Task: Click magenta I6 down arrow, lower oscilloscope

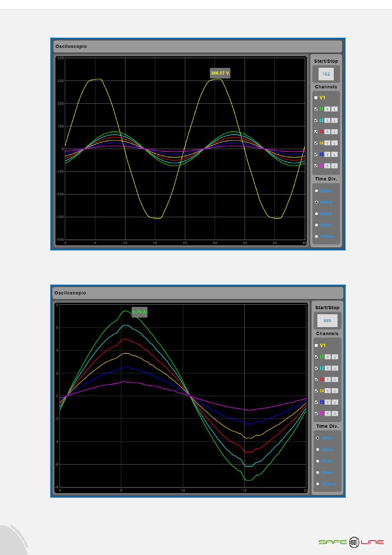Action: (x=335, y=413)
